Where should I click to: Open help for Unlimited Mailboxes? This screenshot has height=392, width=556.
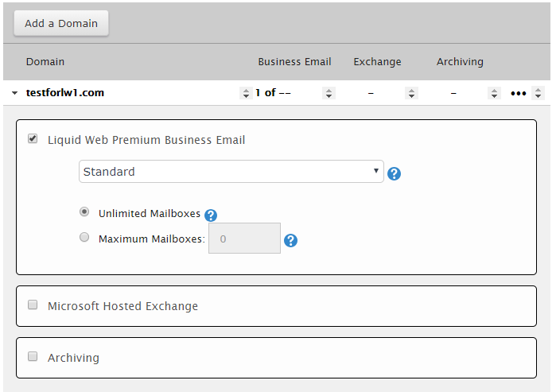(211, 215)
